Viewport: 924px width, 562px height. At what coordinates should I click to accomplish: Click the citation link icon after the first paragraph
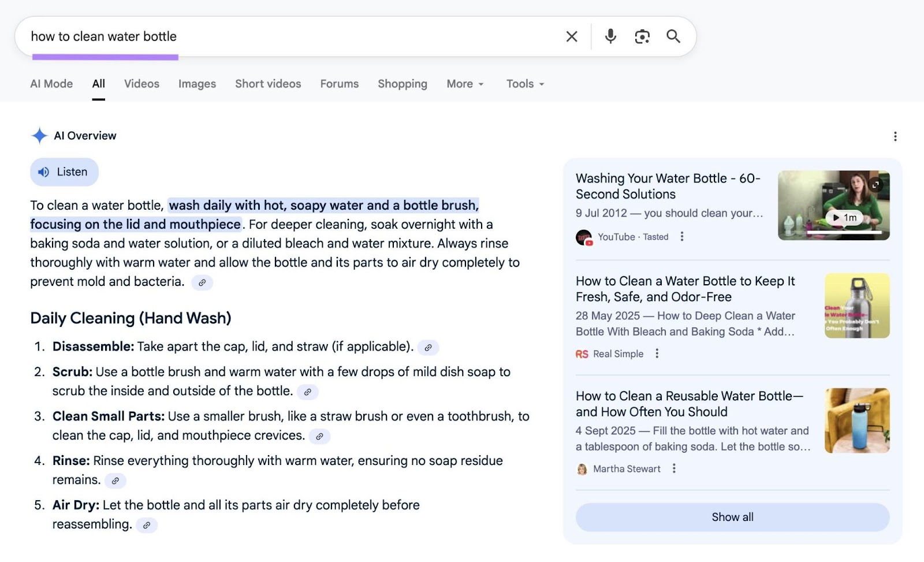coord(202,282)
